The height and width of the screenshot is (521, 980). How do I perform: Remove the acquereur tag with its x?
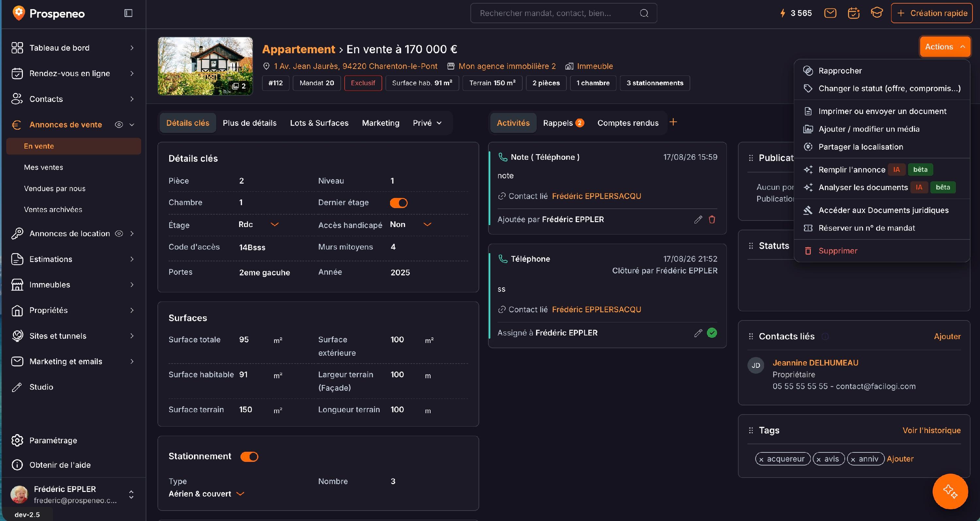pyautogui.click(x=761, y=460)
